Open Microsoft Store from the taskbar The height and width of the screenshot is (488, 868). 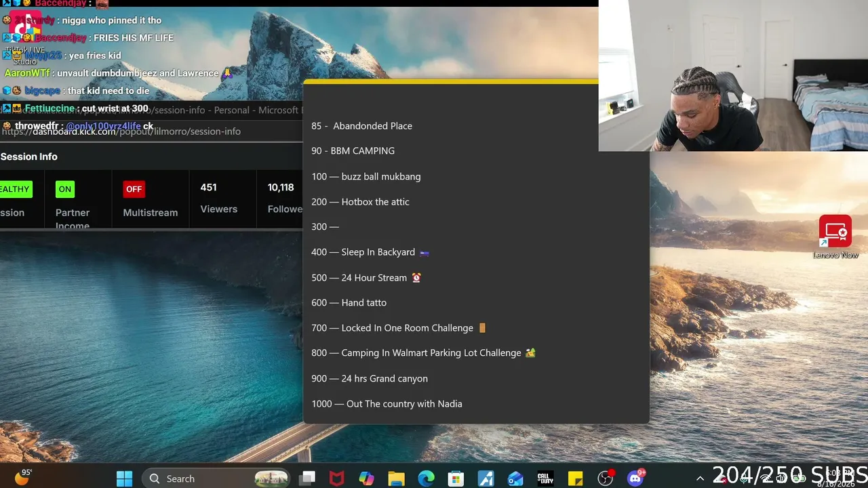(456, 479)
